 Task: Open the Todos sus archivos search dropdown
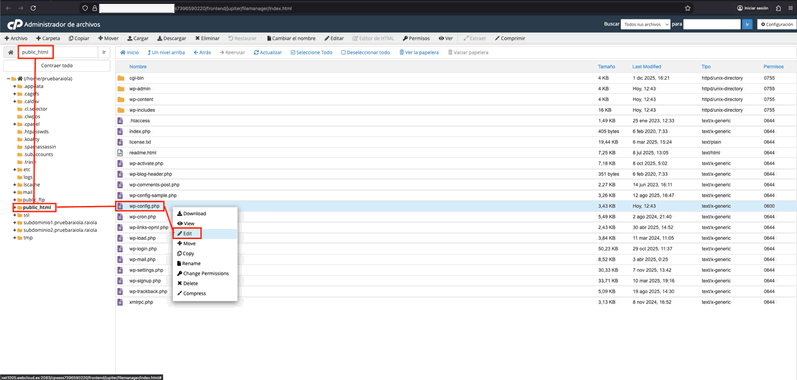tap(646, 24)
